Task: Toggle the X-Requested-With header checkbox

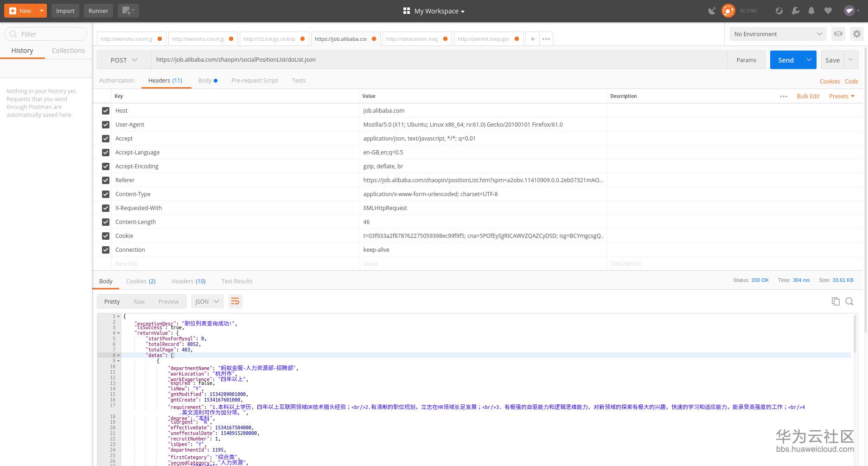Action: (106, 208)
